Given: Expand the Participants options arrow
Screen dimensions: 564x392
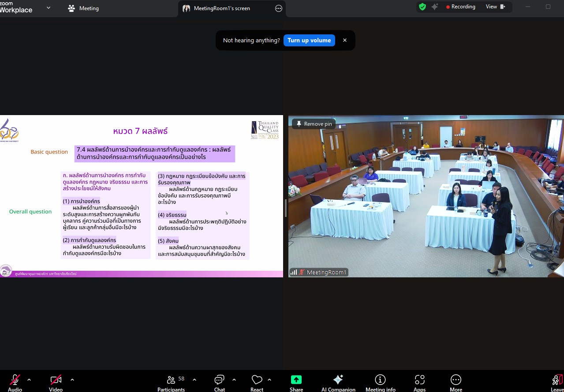Looking at the screenshot, I should pos(194,380).
